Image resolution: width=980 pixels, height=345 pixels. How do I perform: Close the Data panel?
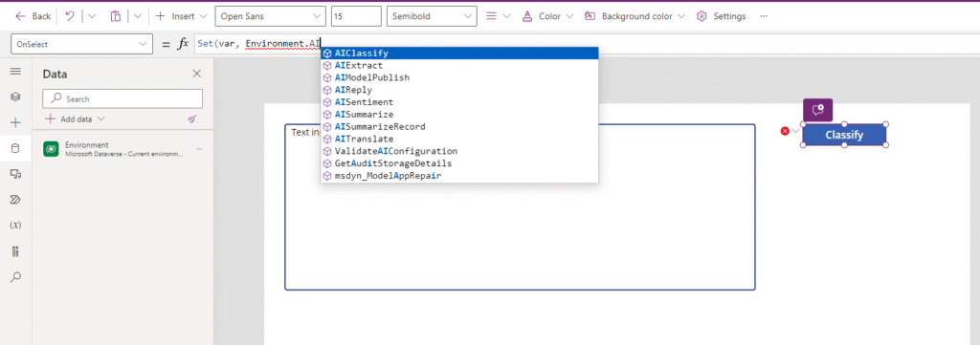[x=197, y=74]
